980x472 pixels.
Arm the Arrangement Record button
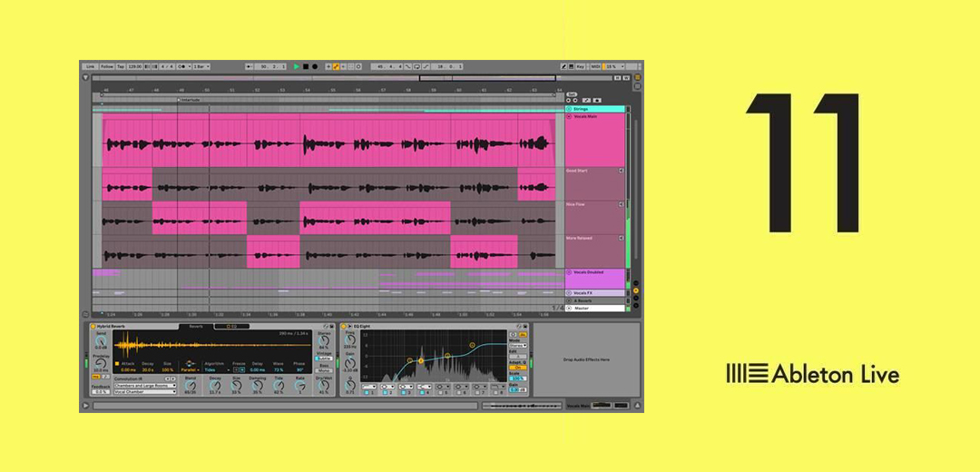[315, 66]
